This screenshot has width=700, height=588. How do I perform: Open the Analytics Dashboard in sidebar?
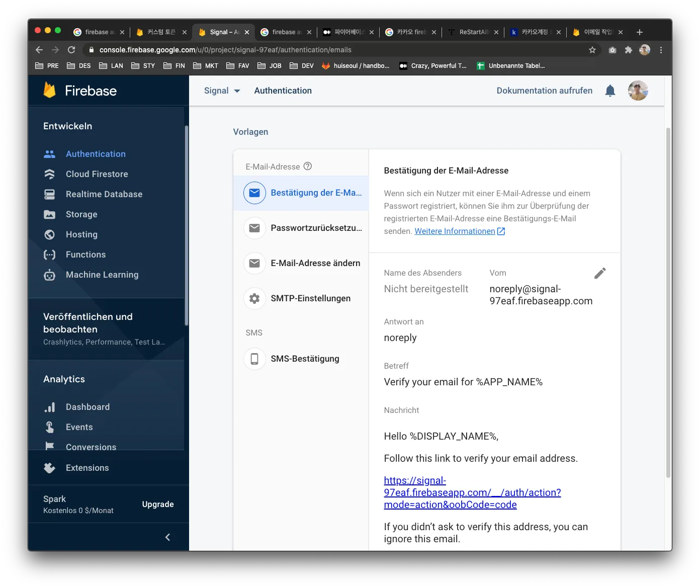pos(87,407)
